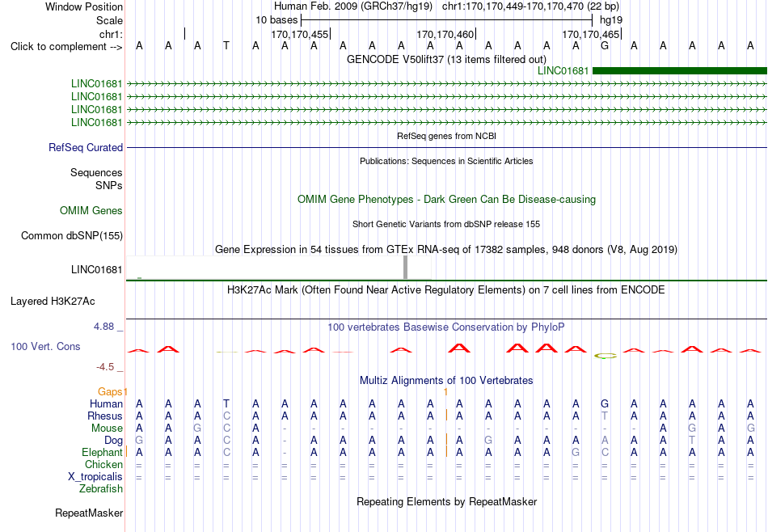Click the chr1: ruler label
This screenshot has height=532, width=768.
[111, 34]
